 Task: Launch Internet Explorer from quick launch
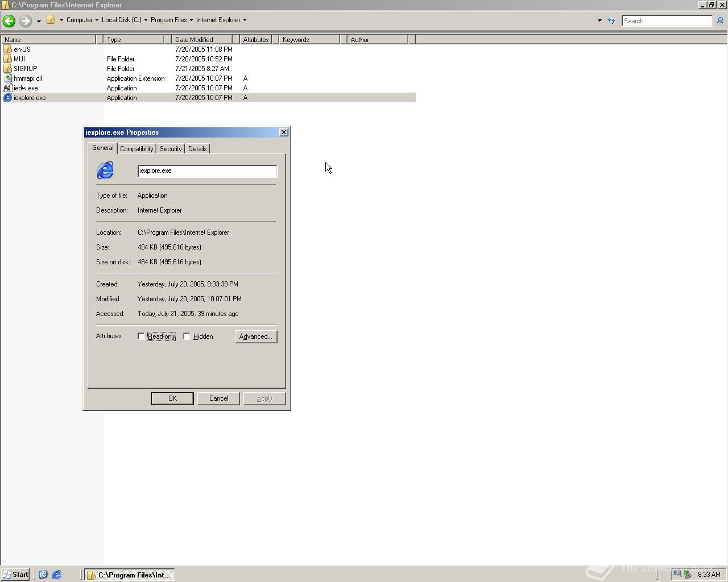(57, 575)
